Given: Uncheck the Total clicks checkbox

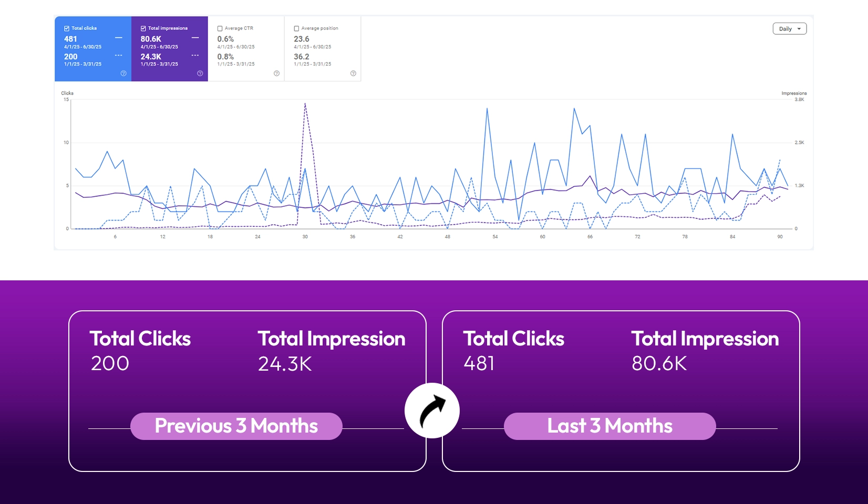Looking at the screenshot, I should point(67,28).
